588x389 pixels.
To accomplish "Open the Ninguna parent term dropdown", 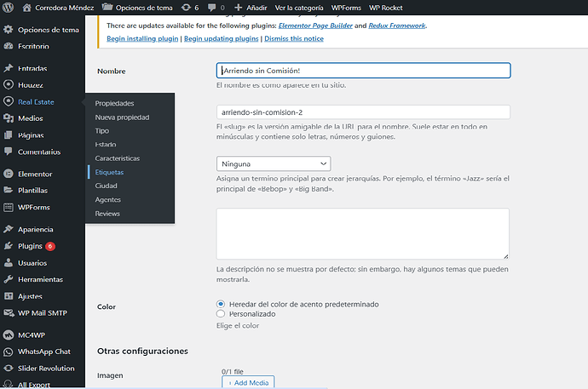I will 274,163.
